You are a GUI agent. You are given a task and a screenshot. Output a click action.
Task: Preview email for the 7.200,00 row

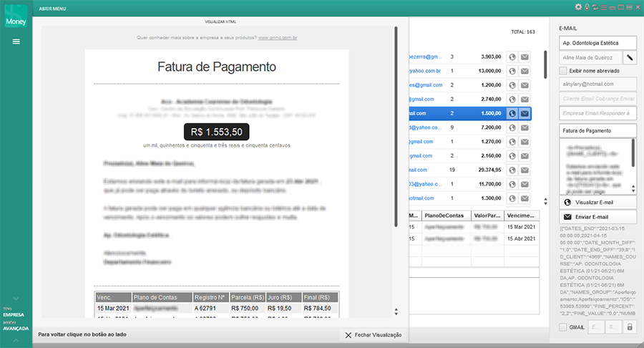[512, 127]
